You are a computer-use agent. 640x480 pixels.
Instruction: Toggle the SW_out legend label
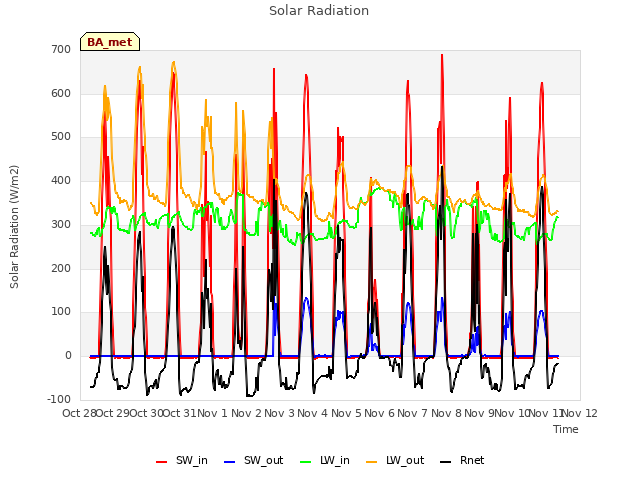[x=264, y=460]
